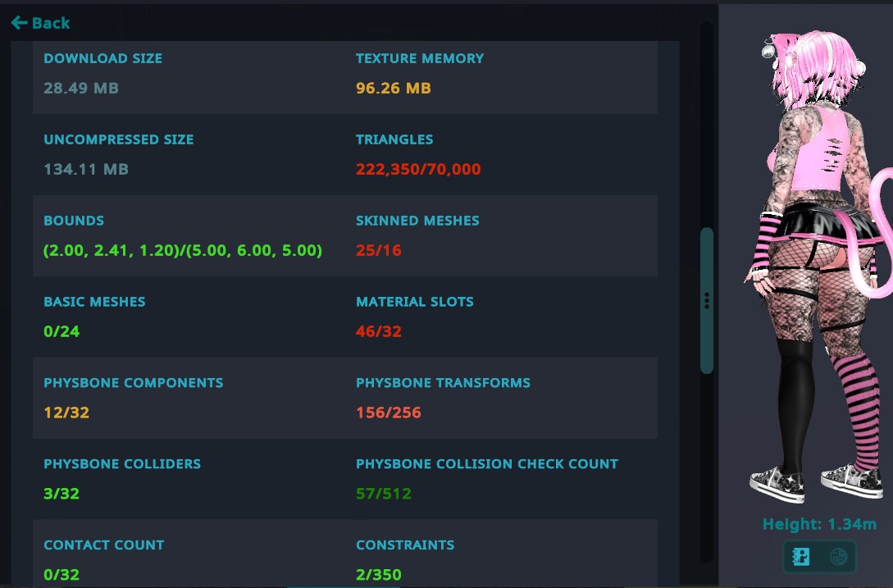This screenshot has width=893, height=588.
Task: Click the Skinned Meshes 25/16 value
Action: [378, 250]
